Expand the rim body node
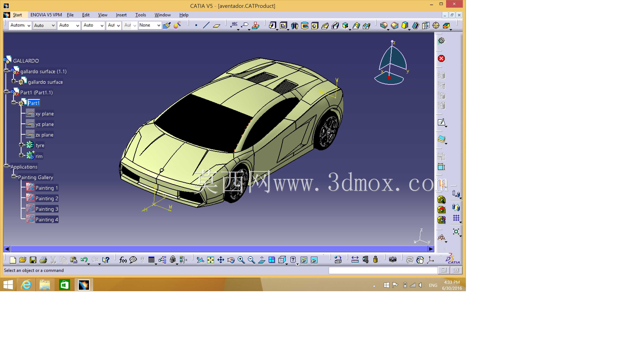This screenshot has height=364, width=641. click(x=21, y=155)
